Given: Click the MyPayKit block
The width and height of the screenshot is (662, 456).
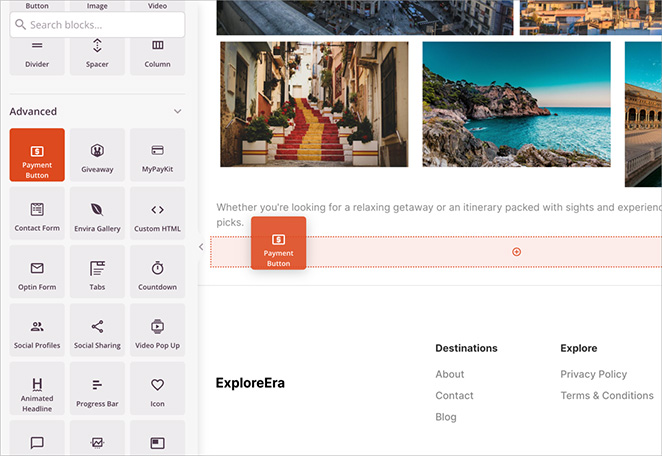Looking at the screenshot, I should (x=157, y=155).
